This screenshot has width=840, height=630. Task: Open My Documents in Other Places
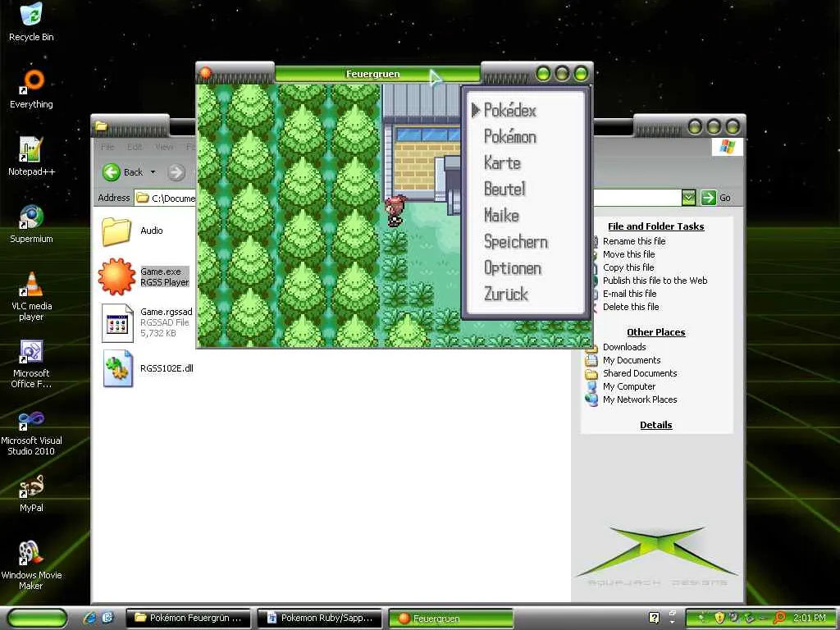632,360
